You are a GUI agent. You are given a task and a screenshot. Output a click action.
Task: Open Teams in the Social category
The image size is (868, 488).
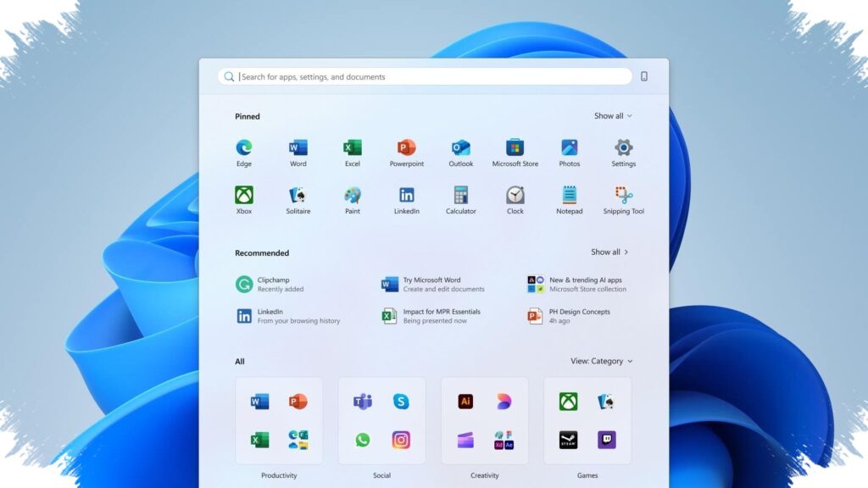(363, 401)
